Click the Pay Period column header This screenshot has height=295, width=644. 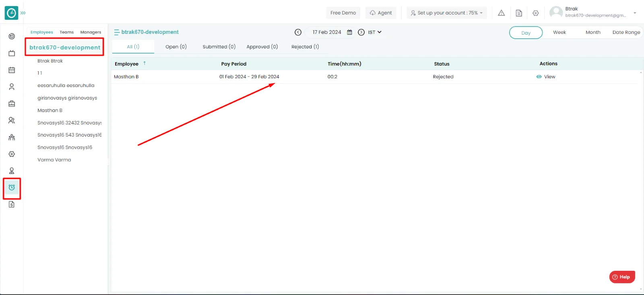233,64
